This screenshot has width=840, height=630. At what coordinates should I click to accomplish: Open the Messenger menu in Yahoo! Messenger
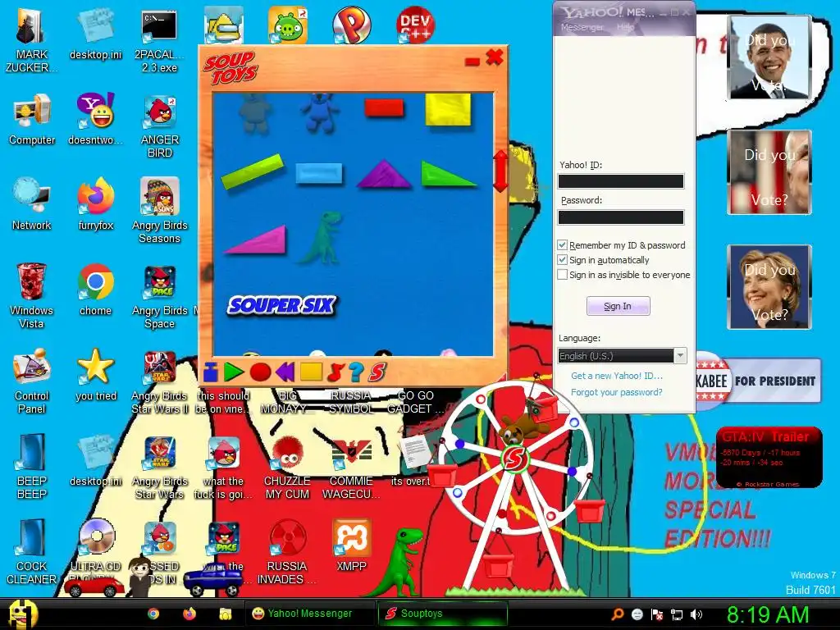point(582,27)
